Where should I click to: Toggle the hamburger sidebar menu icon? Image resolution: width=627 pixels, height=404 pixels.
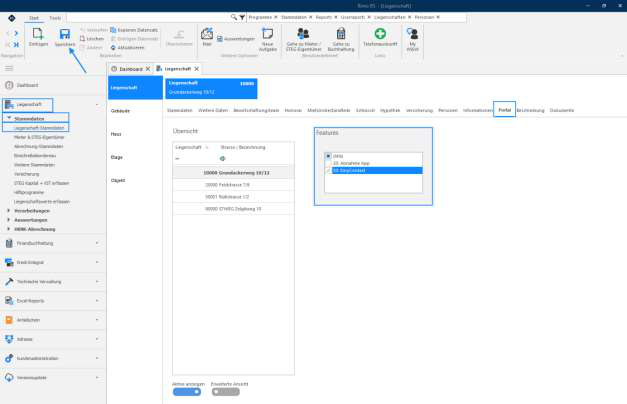[x=9, y=68]
